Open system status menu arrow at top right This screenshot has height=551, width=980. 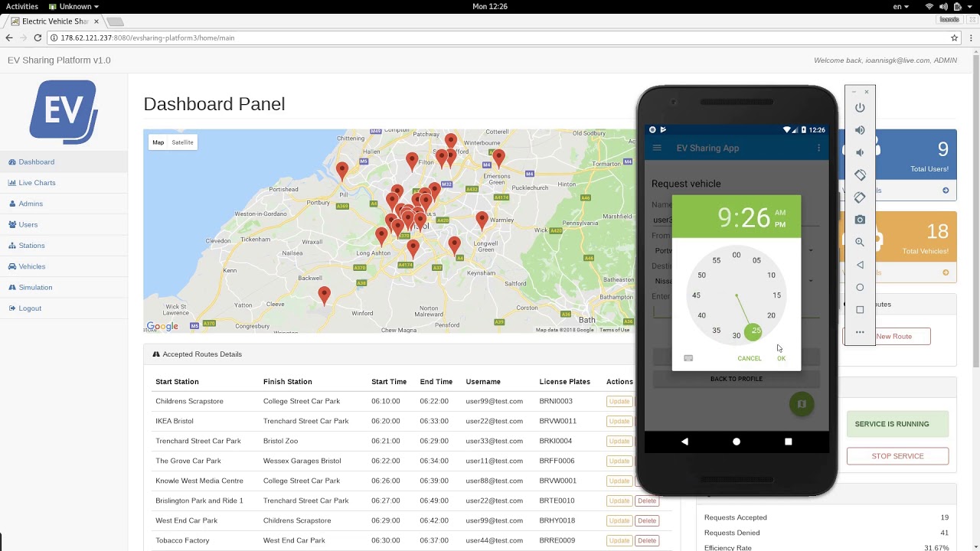971,6
